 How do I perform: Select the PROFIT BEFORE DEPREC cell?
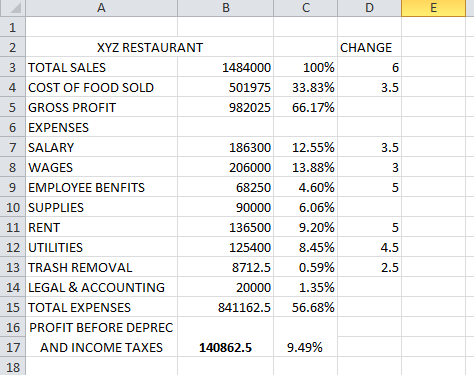(x=102, y=327)
